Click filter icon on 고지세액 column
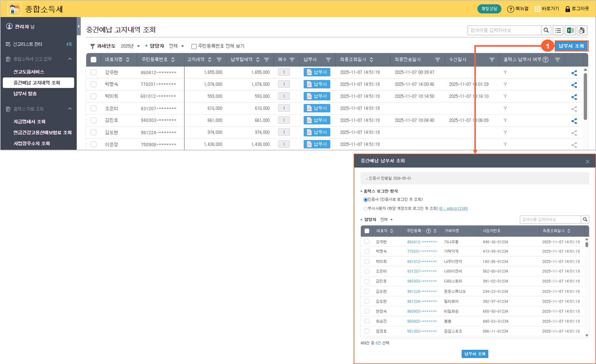Viewport: 596px width, 364px height. click(x=219, y=60)
